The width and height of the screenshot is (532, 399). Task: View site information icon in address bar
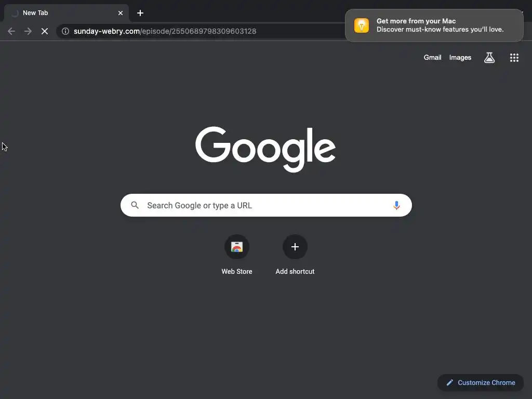point(65,31)
